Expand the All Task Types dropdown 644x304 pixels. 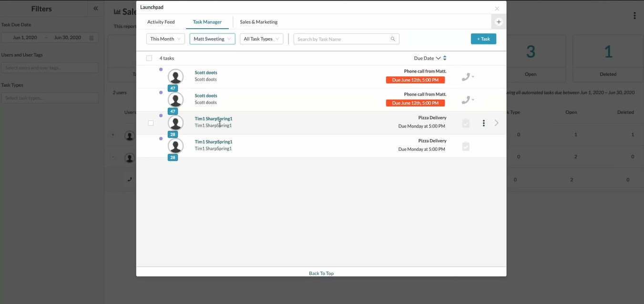pos(261,39)
